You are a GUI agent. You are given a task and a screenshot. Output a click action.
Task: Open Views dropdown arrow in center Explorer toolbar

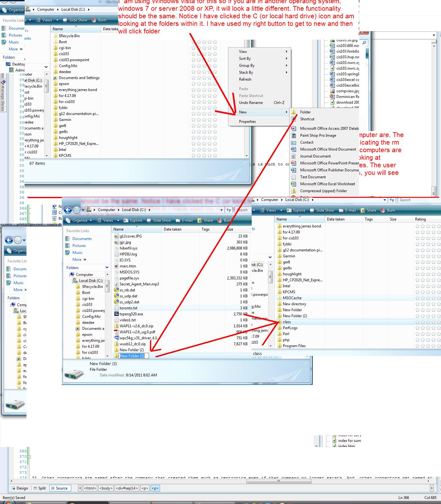tap(118, 220)
